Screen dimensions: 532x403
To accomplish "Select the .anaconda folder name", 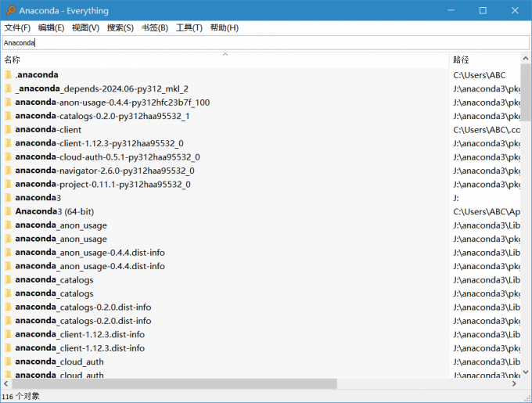I will click(37, 74).
